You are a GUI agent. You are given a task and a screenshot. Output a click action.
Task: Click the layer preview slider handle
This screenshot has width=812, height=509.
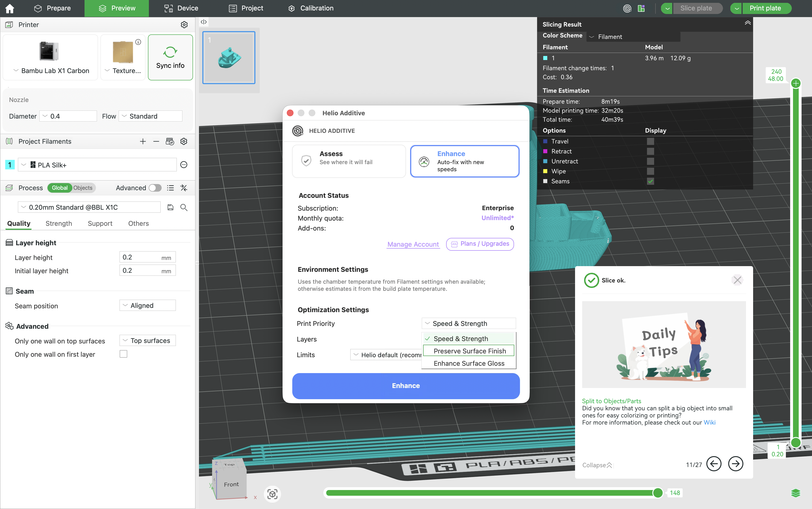[658, 492]
